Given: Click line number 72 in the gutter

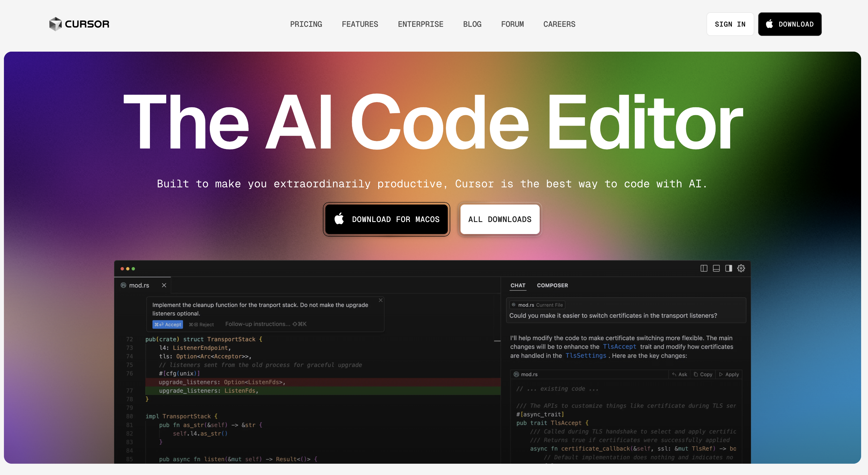Looking at the screenshot, I should pyautogui.click(x=130, y=339).
